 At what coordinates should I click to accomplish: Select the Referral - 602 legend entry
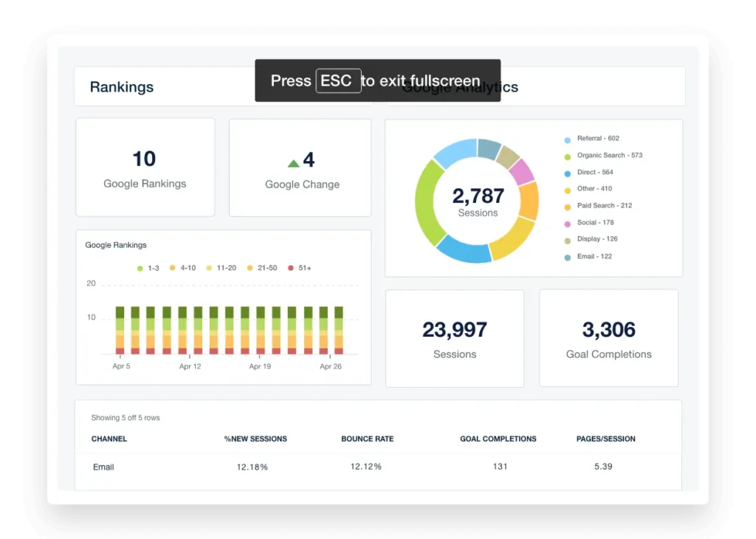coord(597,139)
